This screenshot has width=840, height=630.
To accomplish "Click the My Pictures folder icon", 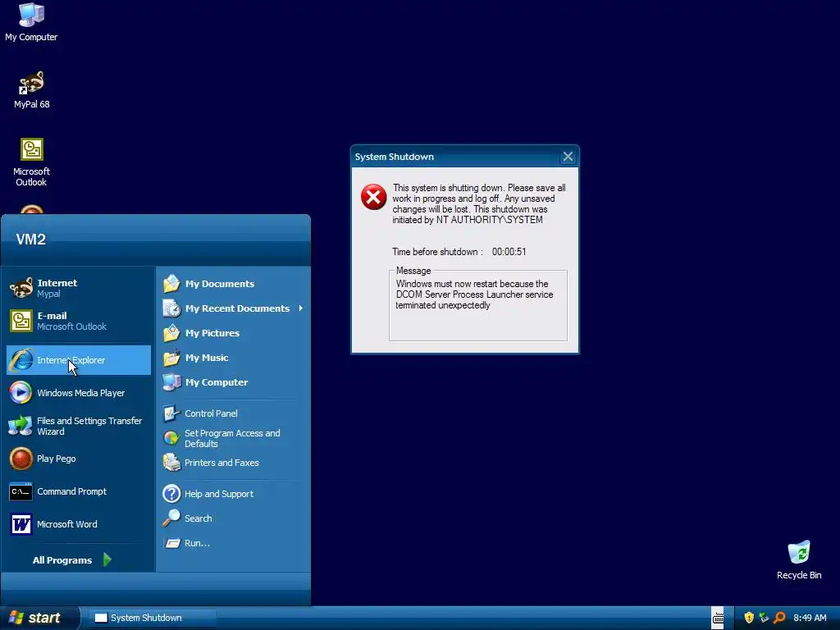I will pyautogui.click(x=171, y=333).
